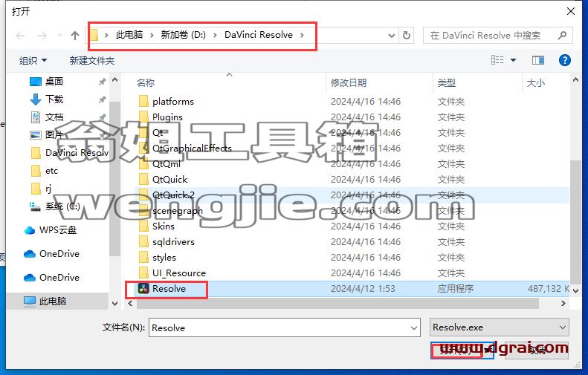The height and width of the screenshot is (375, 588).
Task: Click the search magnifier icon
Action: point(562,36)
